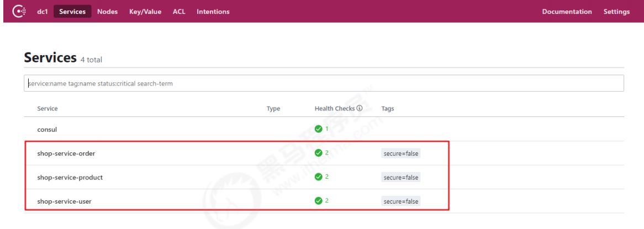Screen dimensions: 644x229
Task: Open the dc1 datacenter selector
Action: [x=43, y=12]
